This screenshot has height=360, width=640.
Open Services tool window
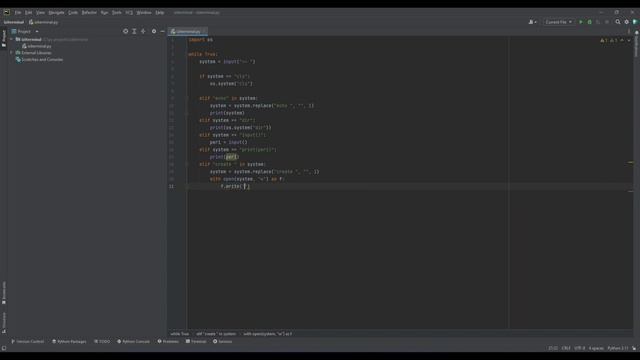coord(222,342)
